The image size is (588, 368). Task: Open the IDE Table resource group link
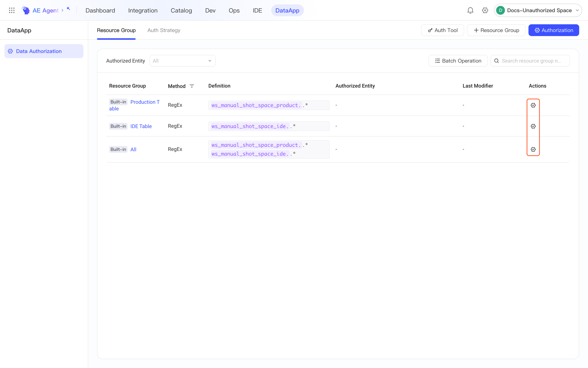point(141,126)
